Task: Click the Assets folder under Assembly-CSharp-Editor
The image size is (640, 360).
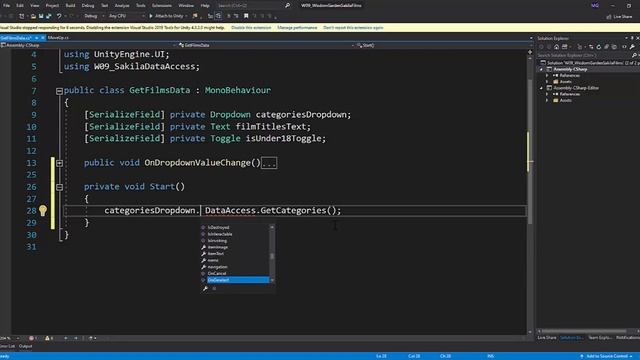Action: [x=562, y=100]
